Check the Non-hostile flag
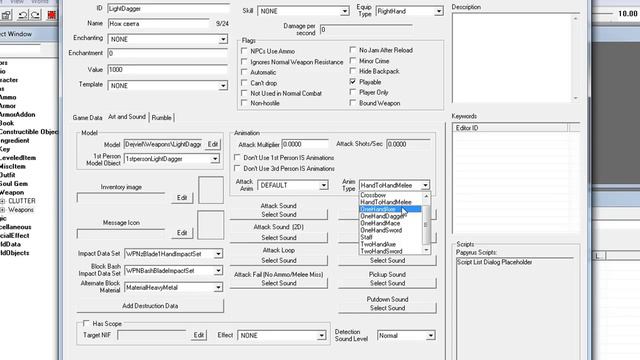Screen dimensions: 640x360 pos(244,103)
